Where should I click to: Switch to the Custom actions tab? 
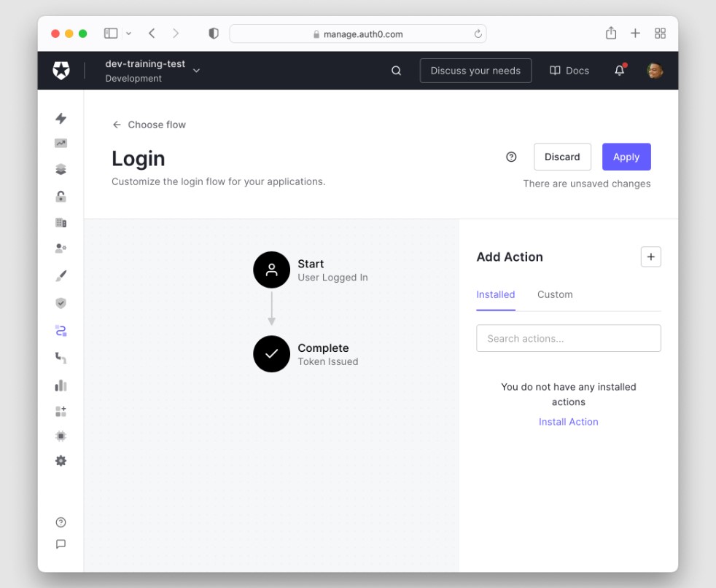click(x=555, y=294)
